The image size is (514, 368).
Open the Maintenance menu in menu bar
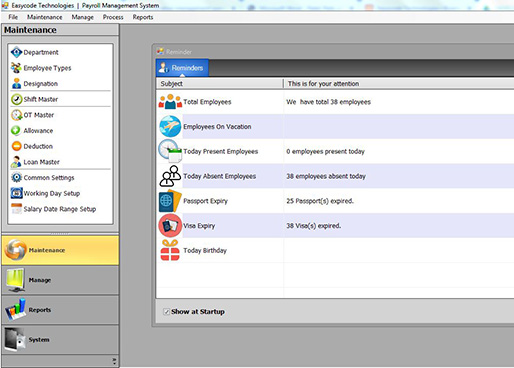tap(45, 17)
